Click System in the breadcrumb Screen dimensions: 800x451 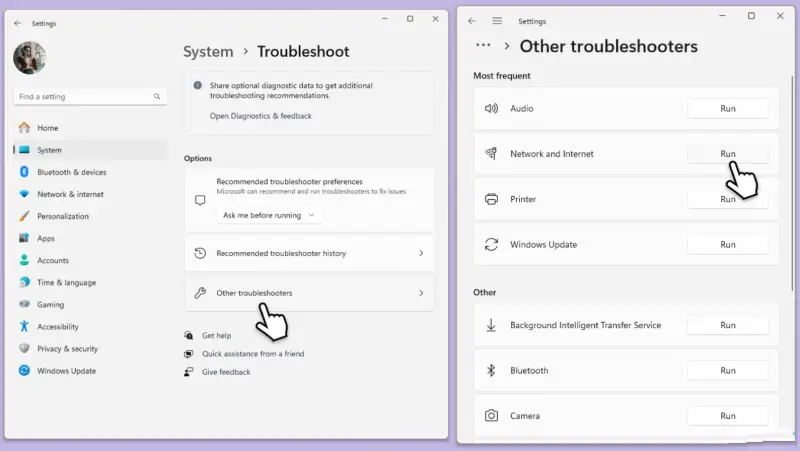208,52
